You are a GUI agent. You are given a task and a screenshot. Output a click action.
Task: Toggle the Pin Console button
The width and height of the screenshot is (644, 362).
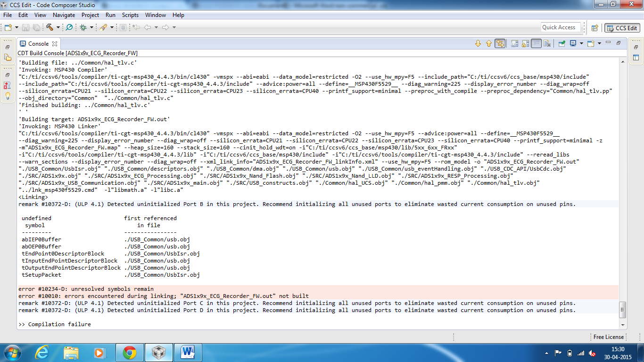pyautogui.click(x=562, y=43)
